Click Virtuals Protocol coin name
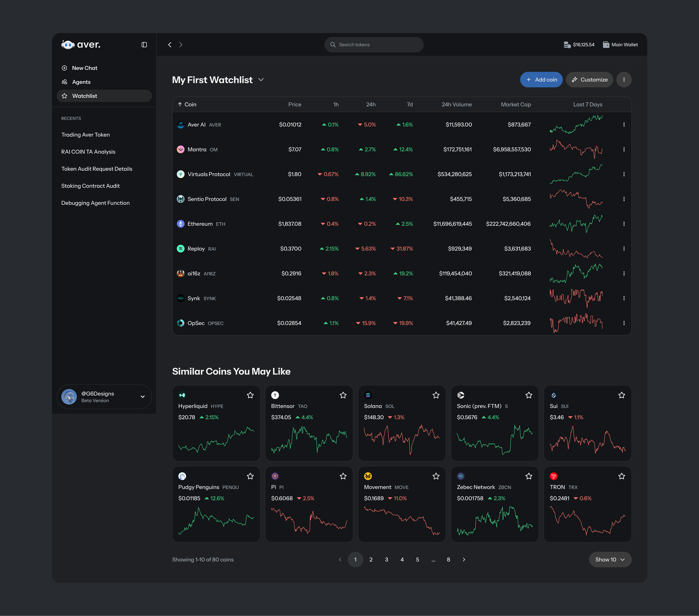 (209, 174)
